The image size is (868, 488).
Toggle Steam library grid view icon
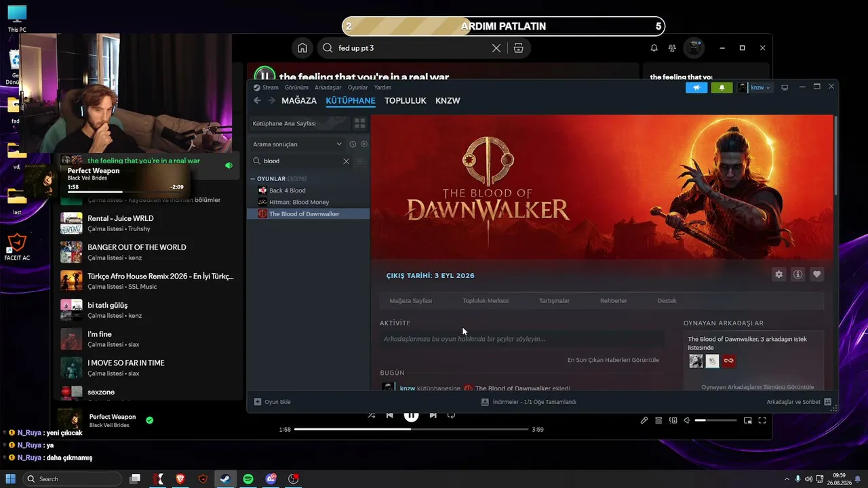[x=359, y=123]
